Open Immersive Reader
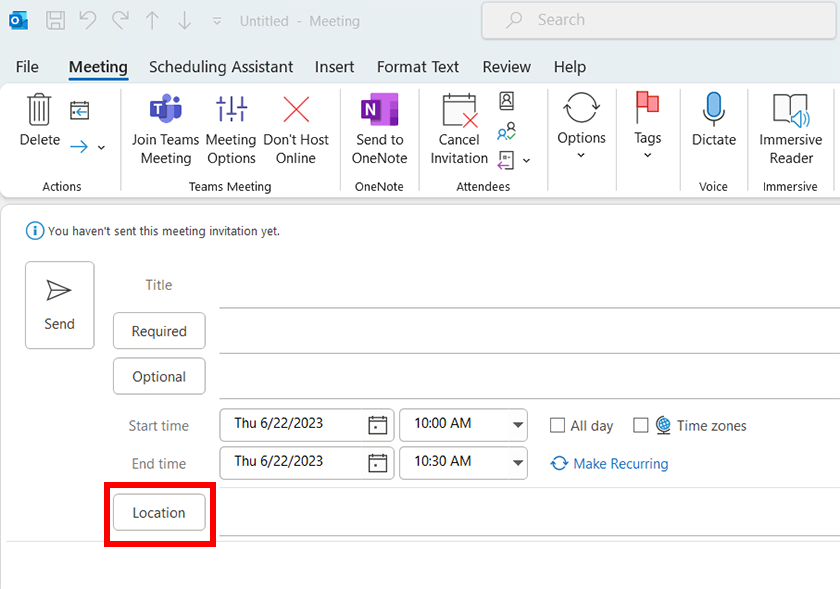The width and height of the screenshot is (840, 589). coord(791,110)
